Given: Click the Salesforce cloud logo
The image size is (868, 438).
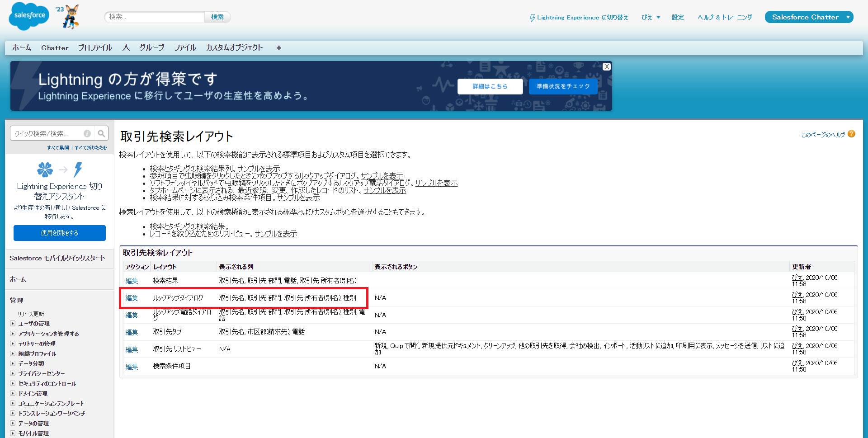Looking at the screenshot, I should (x=29, y=16).
